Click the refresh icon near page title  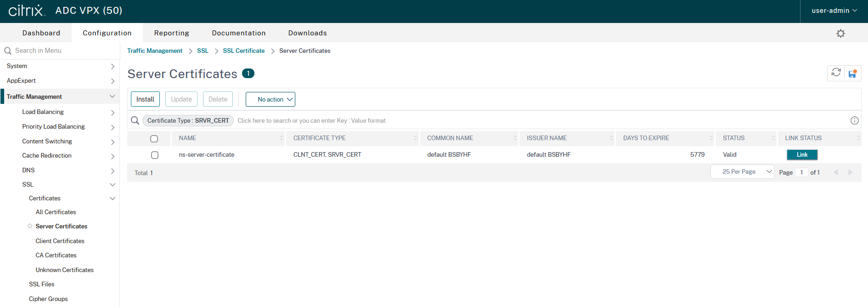836,73
